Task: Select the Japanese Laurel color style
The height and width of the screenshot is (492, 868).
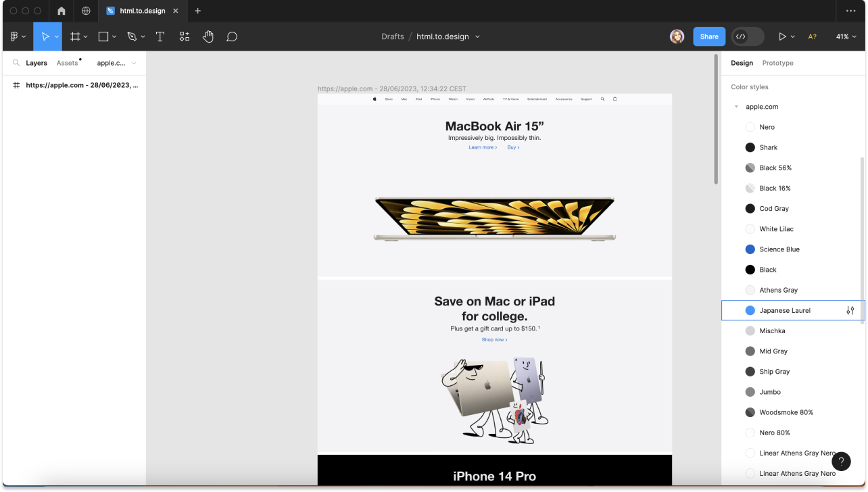Action: [792, 310]
